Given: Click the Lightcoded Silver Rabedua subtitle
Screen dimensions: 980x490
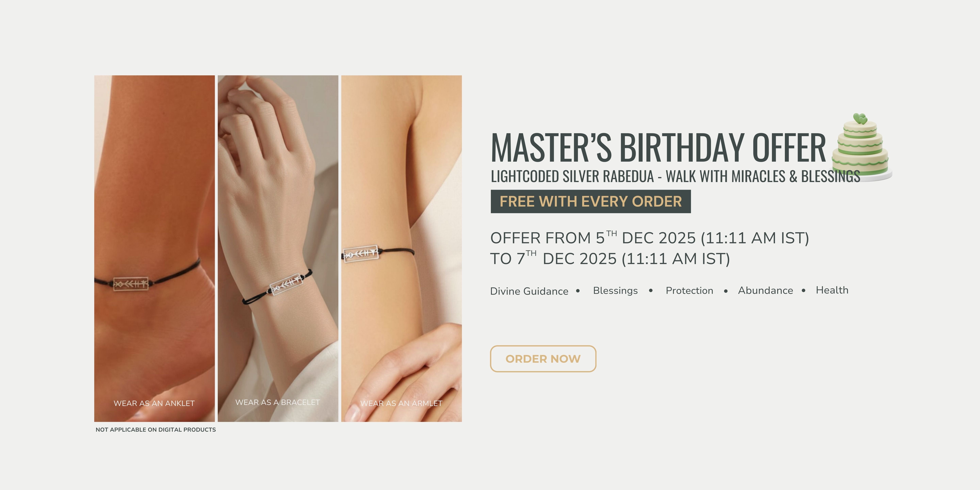Looking at the screenshot, I should (x=675, y=176).
